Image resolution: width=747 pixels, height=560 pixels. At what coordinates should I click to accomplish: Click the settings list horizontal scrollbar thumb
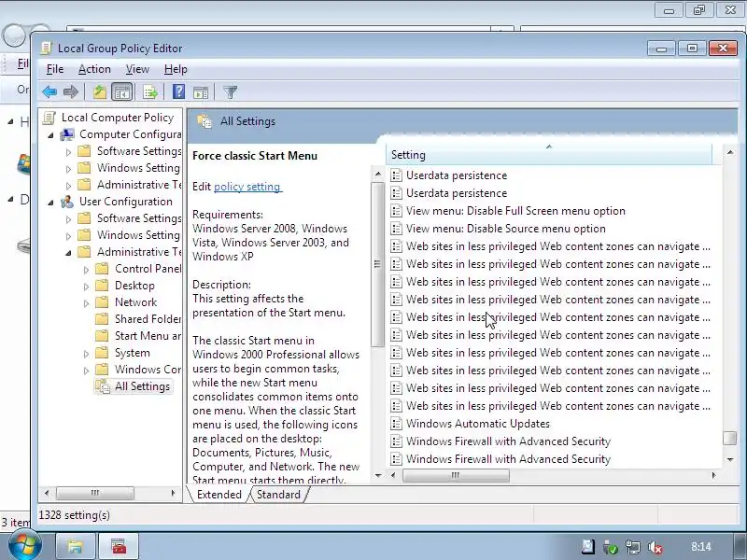(456, 475)
